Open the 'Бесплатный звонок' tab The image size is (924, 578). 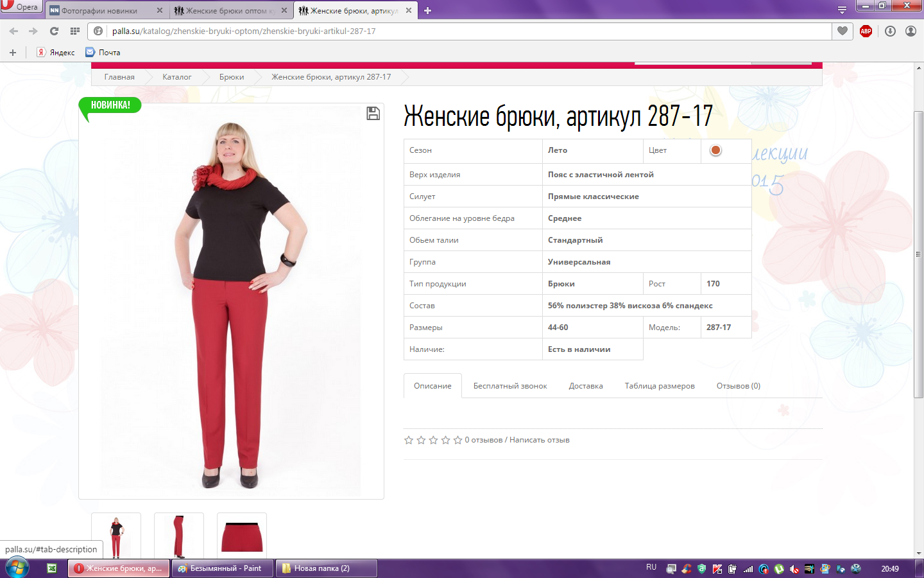tap(510, 386)
